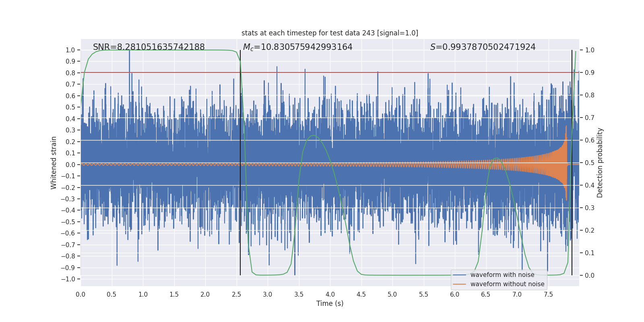This screenshot has height=322, width=644.
Task: Click the 0.5 tick on detection probability axis
Action: (x=590, y=163)
